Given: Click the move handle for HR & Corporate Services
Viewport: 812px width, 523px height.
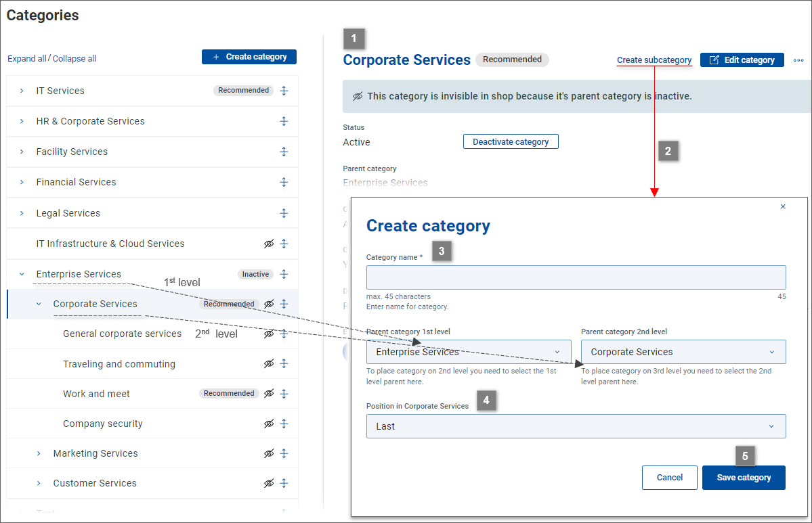Looking at the screenshot, I should pos(284,121).
